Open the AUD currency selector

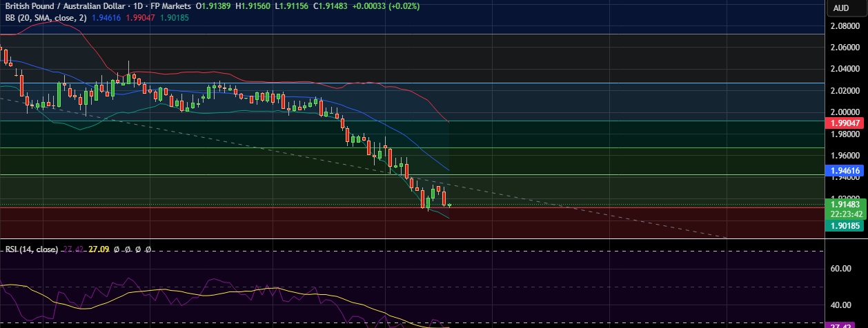pos(841,8)
